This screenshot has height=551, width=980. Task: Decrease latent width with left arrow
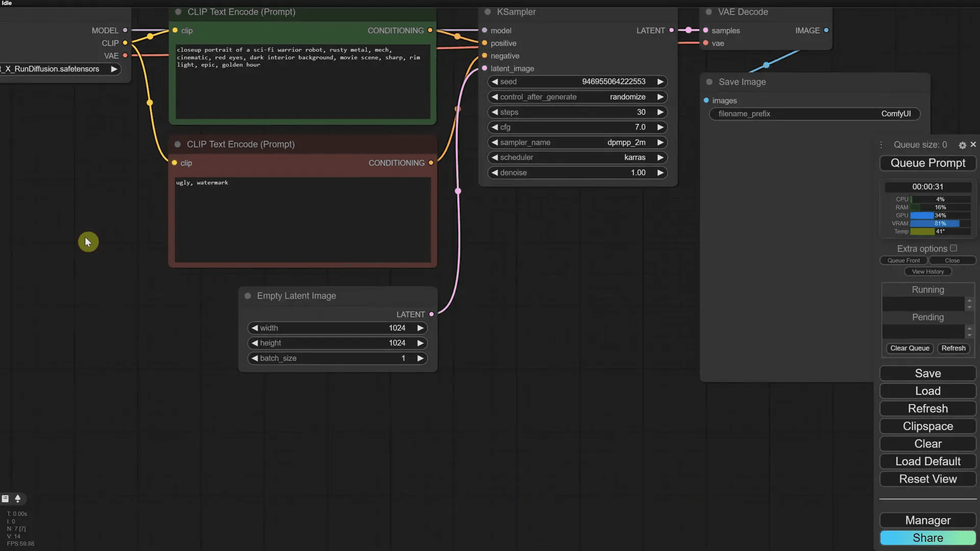(x=255, y=328)
